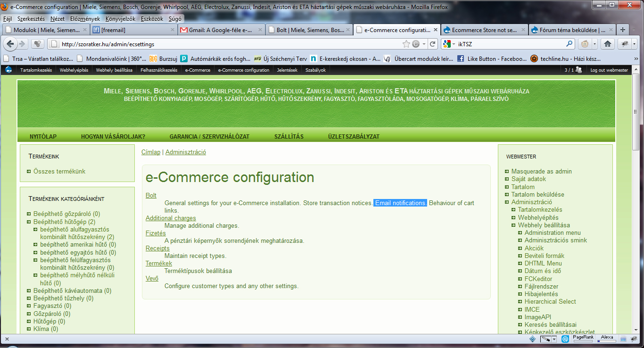The height and width of the screenshot is (348, 644).
Task: Switch to the Bolt | Miele, Siemens tab
Action: pyautogui.click(x=308, y=30)
